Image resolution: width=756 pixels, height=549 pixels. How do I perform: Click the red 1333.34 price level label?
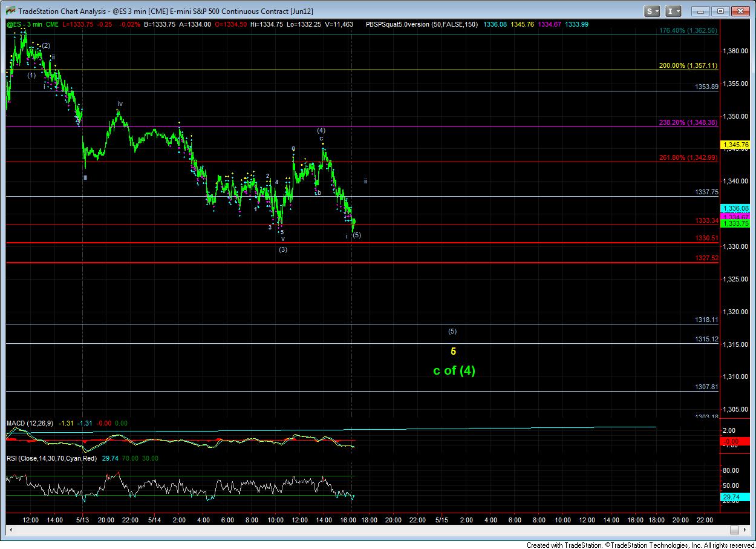pos(706,220)
